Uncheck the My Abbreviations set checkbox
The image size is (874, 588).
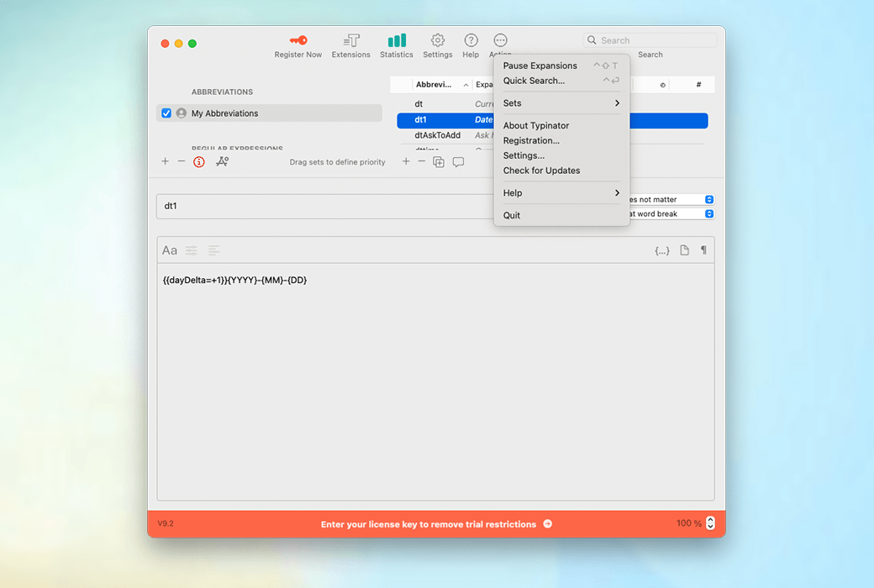click(x=166, y=113)
